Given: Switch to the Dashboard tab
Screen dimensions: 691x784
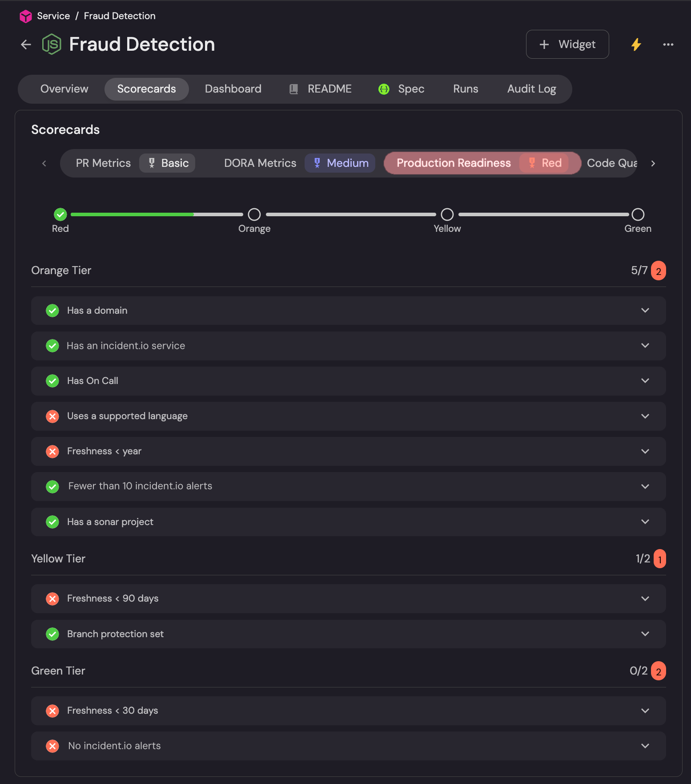Looking at the screenshot, I should tap(233, 89).
